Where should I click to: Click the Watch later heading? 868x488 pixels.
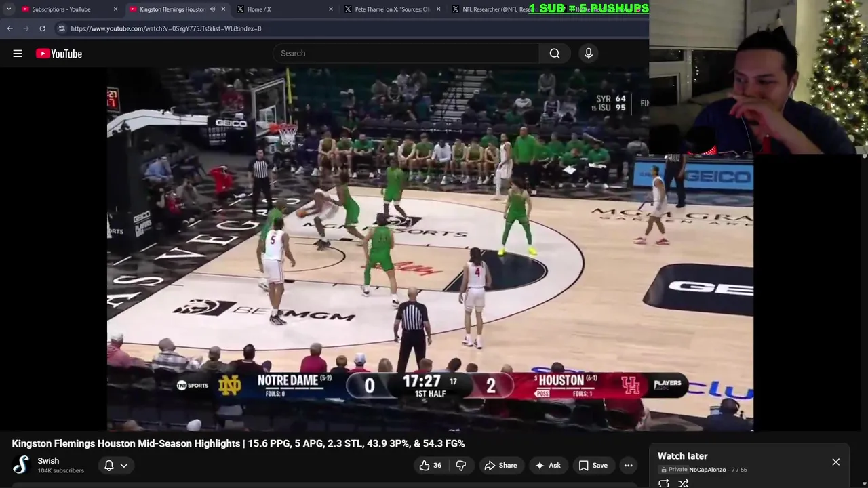point(682,456)
